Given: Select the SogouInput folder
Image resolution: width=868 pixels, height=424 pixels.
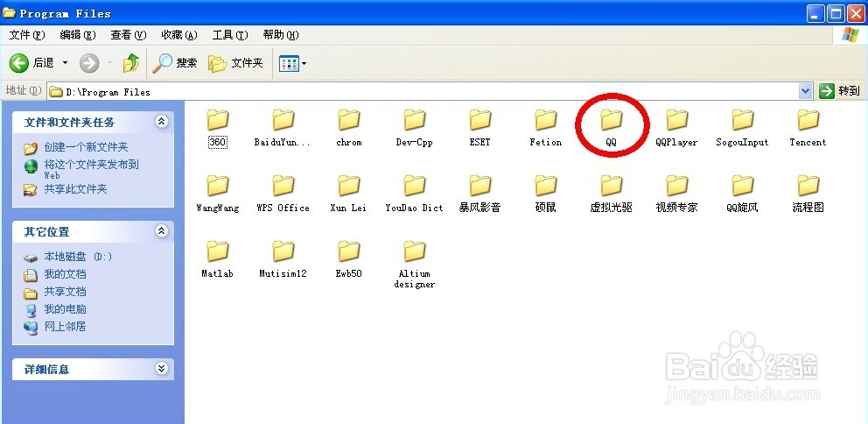Looking at the screenshot, I should (742, 128).
